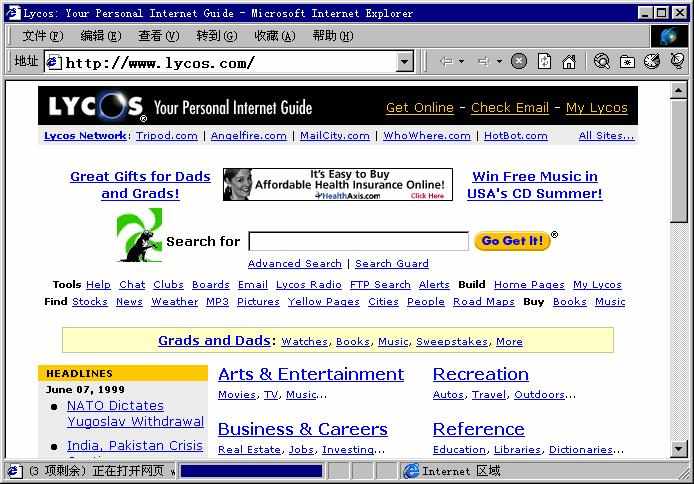Viewport: 694px width, 484px height.
Task: Read India, Pakistan Crisis headline
Action: (x=135, y=446)
